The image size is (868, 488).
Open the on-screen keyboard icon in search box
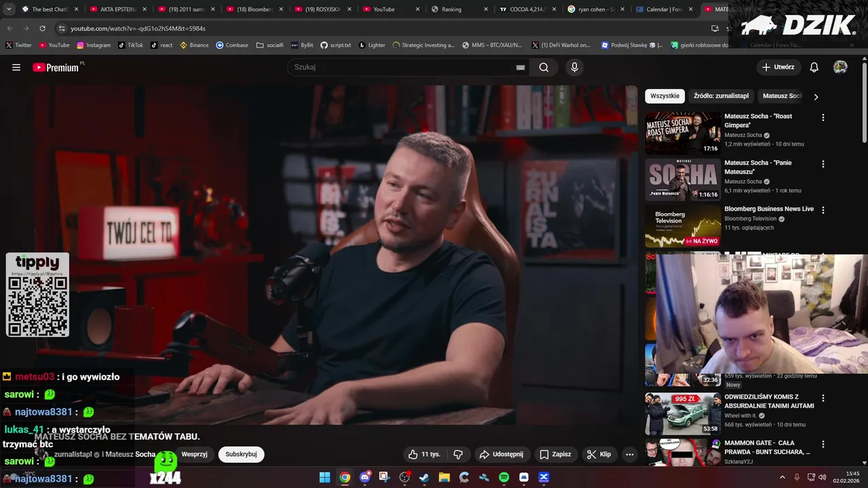(520, 67)
